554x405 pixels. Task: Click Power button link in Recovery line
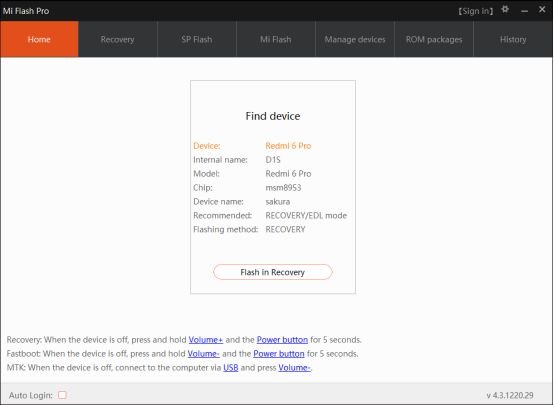click(282, 340)
